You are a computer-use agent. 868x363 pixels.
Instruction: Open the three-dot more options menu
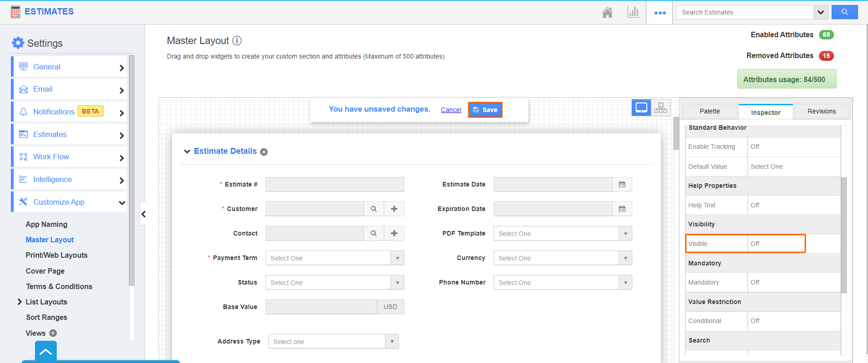pos(660,13)
